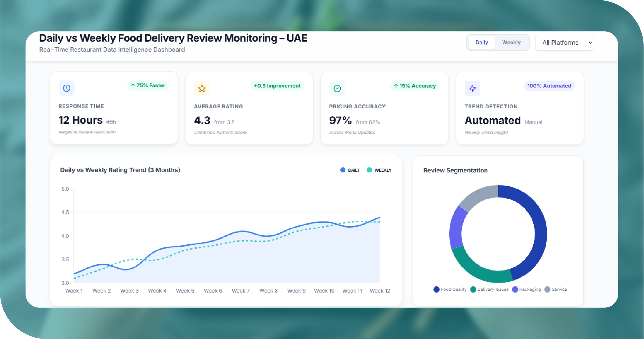
Task: Click the dropdown chevron arrow beside All Platforms
Action: [590, 43]
